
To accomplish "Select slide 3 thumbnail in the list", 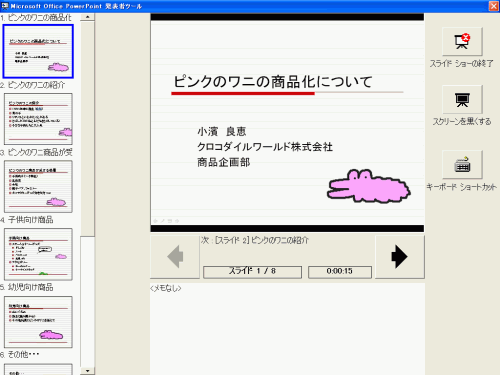I will [38, 186].
